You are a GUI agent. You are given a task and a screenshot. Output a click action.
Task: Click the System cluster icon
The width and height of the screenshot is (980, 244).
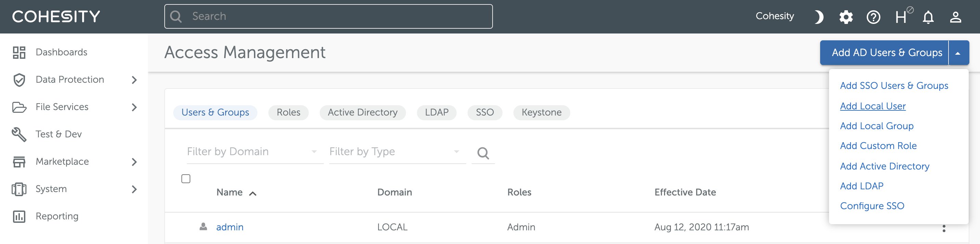tap(19, 189)
